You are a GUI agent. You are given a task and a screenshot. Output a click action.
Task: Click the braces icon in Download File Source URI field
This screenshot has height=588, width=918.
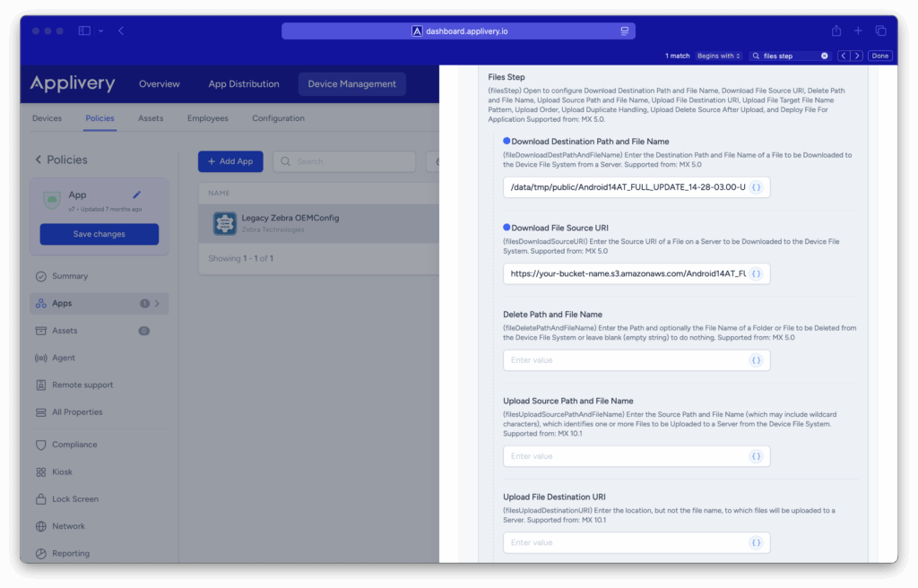tap(756, 273)
